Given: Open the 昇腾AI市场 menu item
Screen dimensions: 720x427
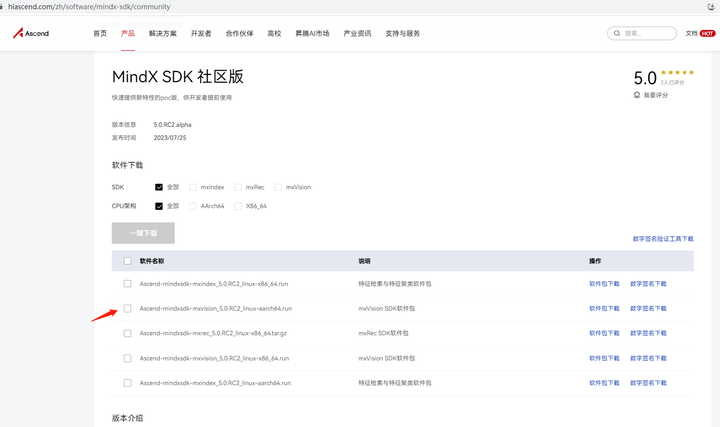Looking at the screenshot, I should tap(312, 33).
